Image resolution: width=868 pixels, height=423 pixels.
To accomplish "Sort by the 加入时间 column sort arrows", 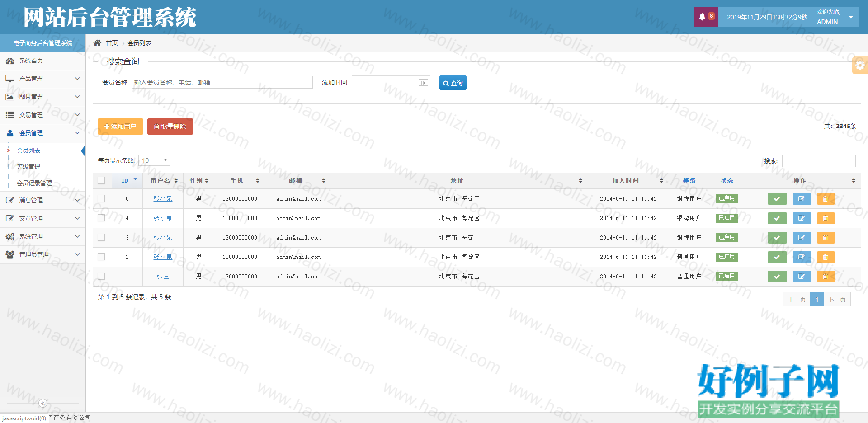I will click(661, 181).
